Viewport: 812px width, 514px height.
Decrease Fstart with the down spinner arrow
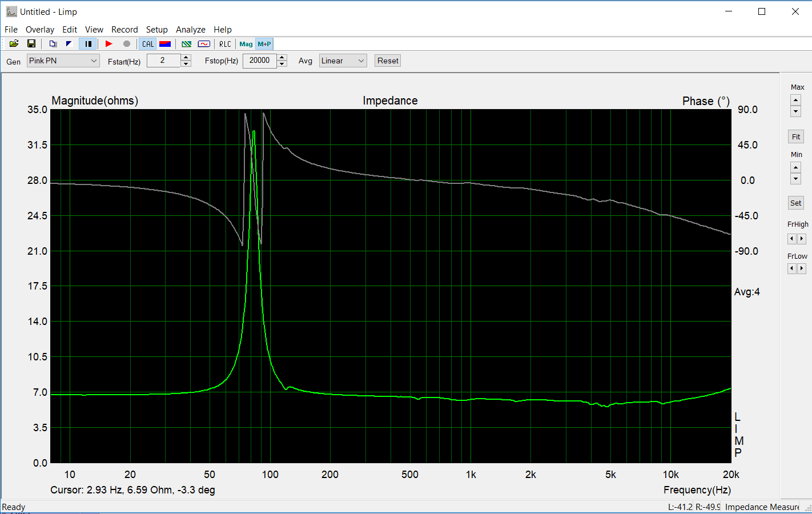pyautogui.click(x=186, y=64)
